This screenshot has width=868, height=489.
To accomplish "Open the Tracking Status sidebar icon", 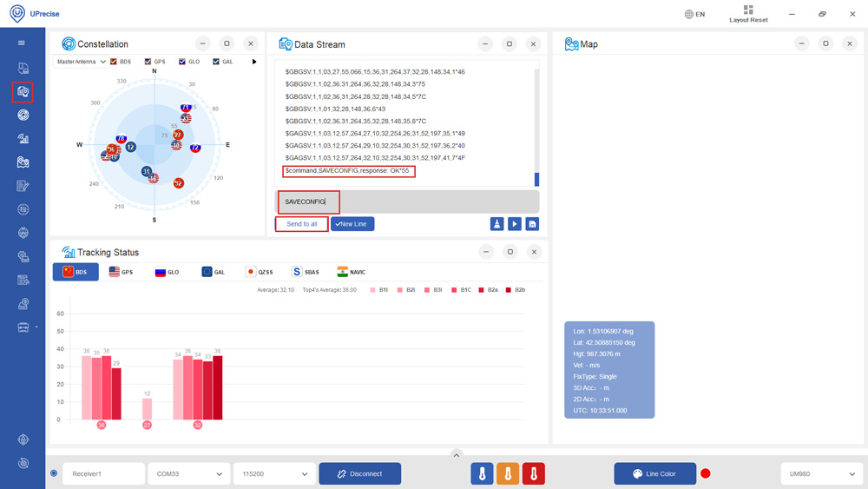I will 23,139.
